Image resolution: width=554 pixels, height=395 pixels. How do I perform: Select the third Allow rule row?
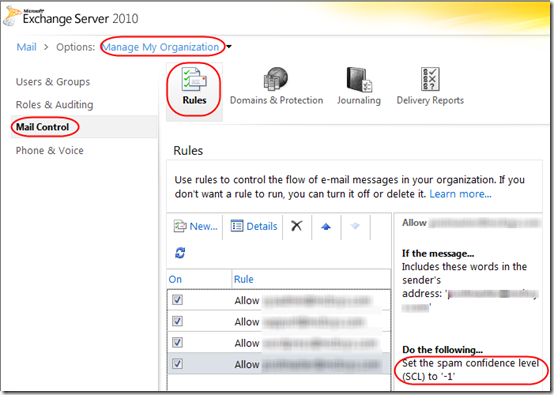pos(279,343)
